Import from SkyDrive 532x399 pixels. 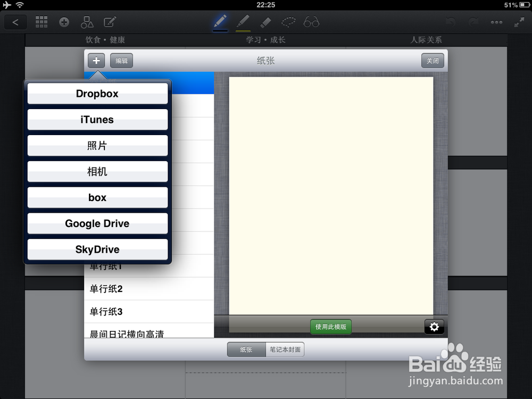(x=97, y=250)
